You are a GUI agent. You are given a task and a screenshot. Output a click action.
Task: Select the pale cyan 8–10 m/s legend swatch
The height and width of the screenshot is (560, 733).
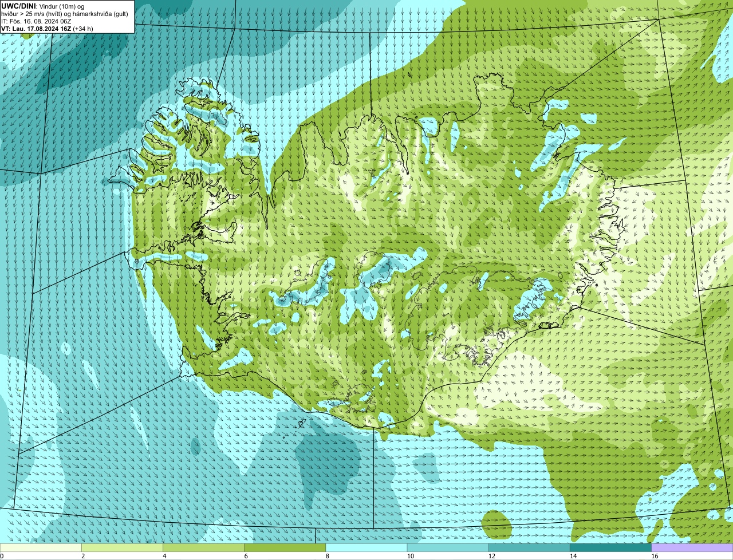pos(366,548)
